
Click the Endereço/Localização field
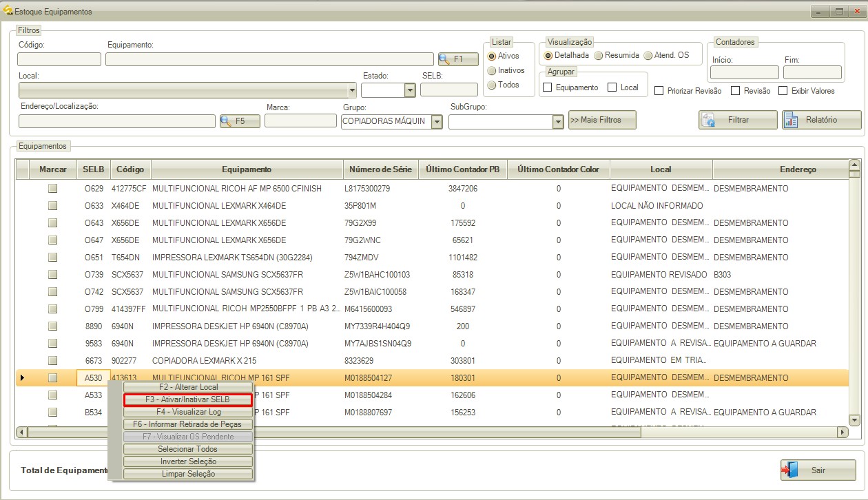pyautogui.click(x=117, y=121)
